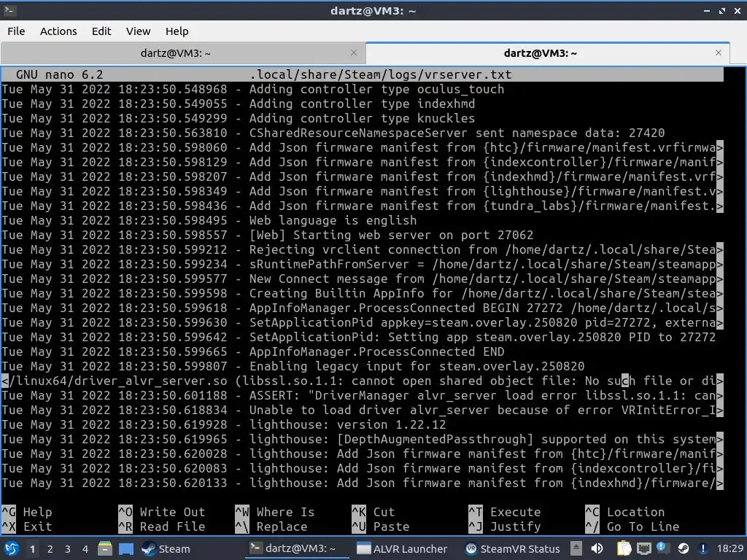Click the nano title bar file path vrserver.txt
The height and width of the screenshot is (560, 747).
coord(381,75)
